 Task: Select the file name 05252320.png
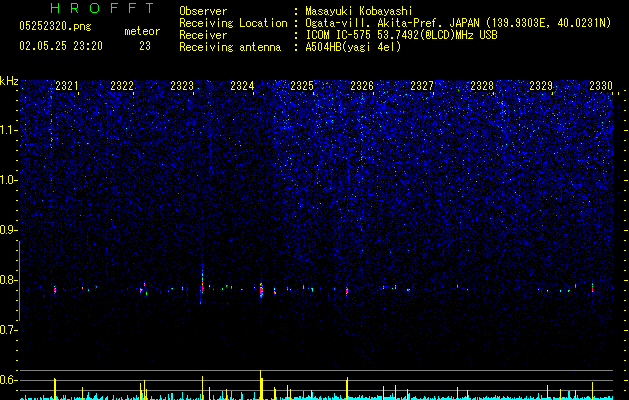tap(55, 26)
